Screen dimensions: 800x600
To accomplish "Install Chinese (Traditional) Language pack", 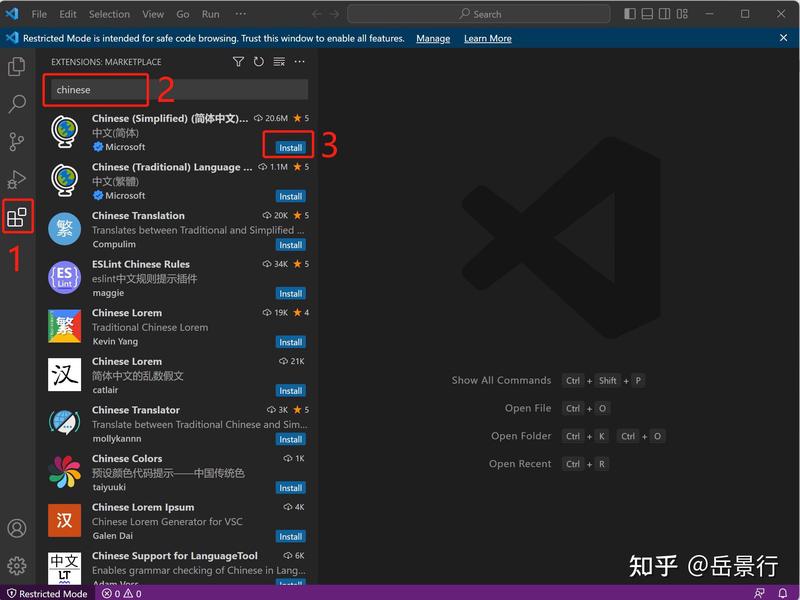I will (x=291, y=196).
